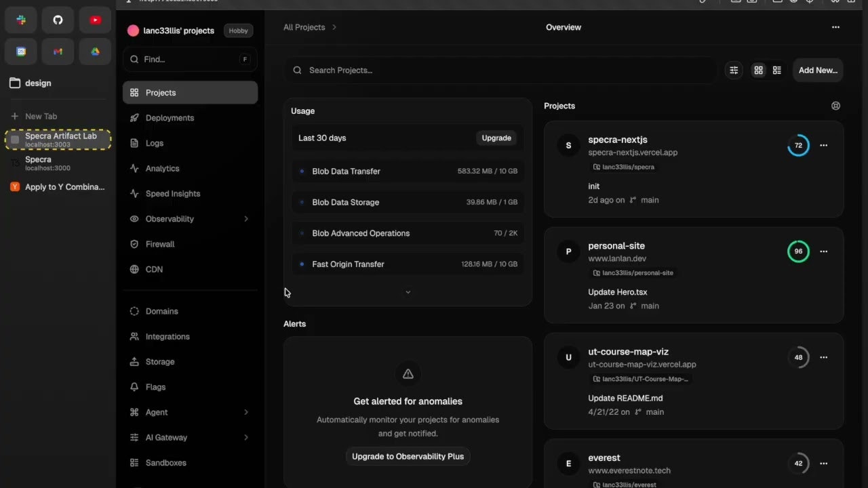Open AI Gateway icon item

[x=134, y=438]
